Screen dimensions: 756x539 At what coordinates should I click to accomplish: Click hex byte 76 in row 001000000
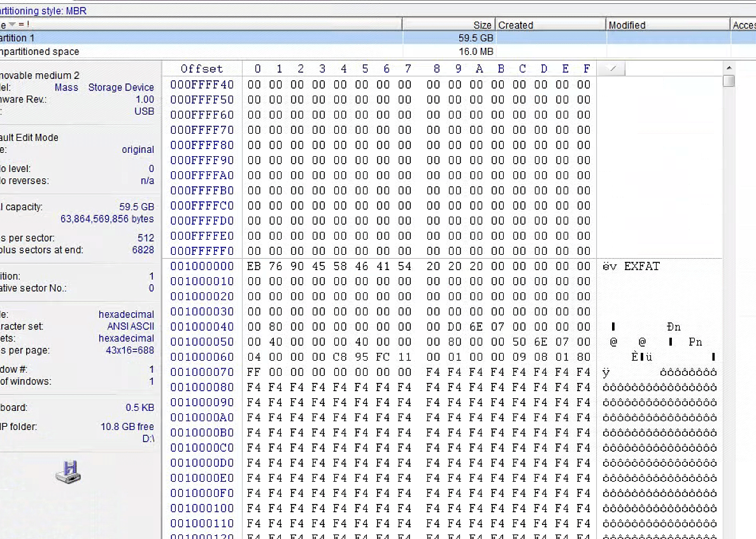pos(276,266)
